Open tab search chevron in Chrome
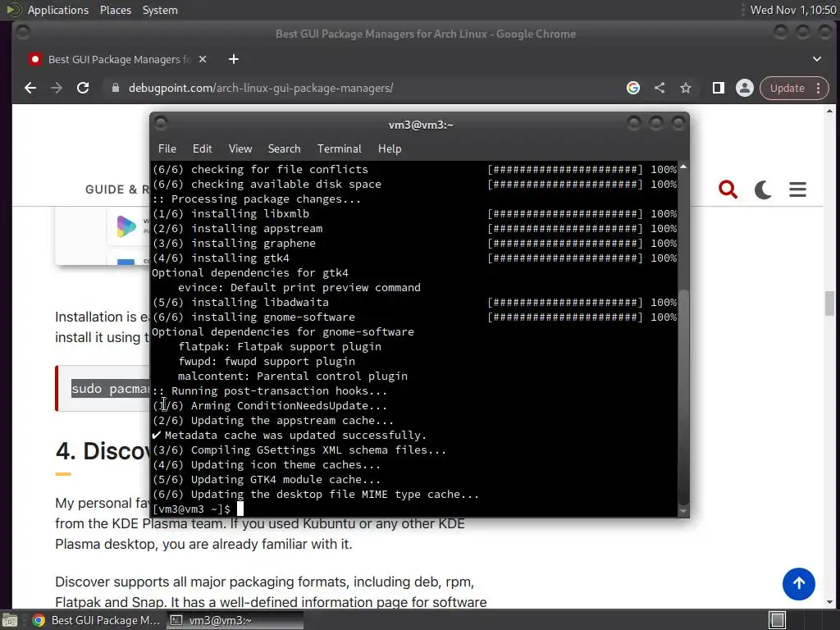Viewport: 840px width, 630px height. [817, 59]
